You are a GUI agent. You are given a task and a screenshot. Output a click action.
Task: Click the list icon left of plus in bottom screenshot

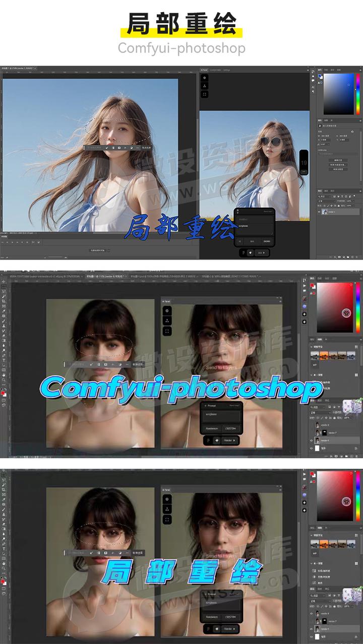point(208,629)
